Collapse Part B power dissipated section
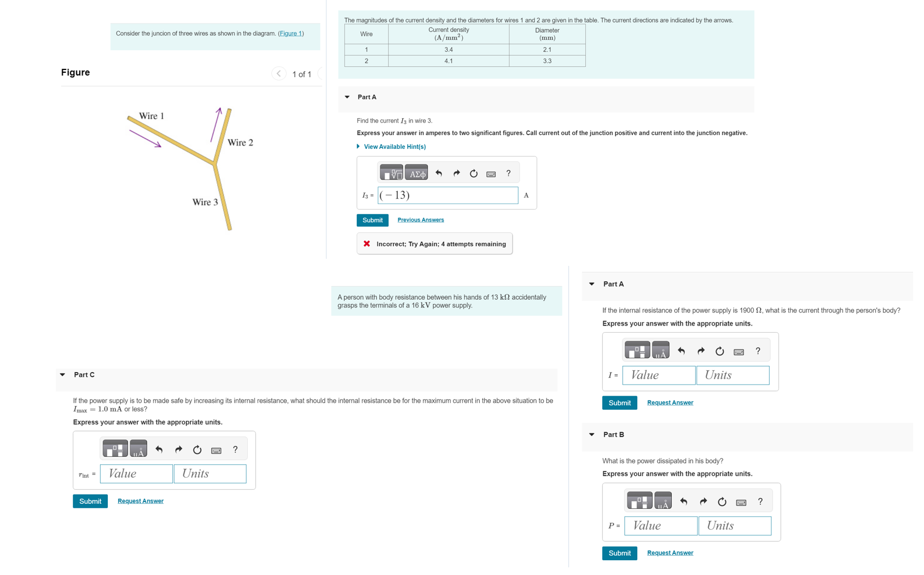 (x=592, y=434)
